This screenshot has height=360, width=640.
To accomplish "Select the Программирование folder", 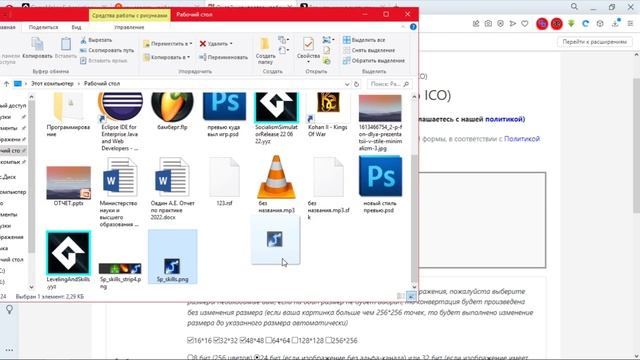I will [68, 115].
